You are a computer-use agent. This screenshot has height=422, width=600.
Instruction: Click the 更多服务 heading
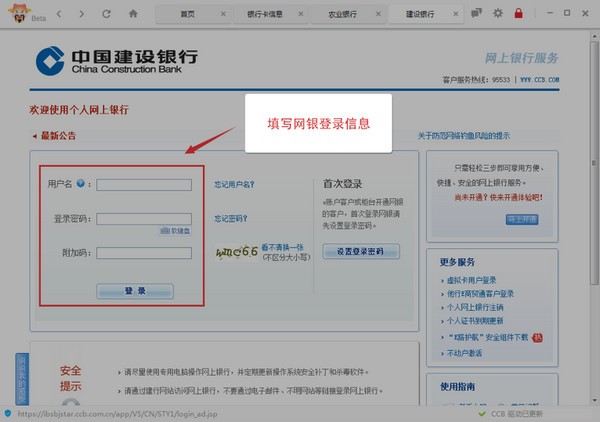point(457,262)
